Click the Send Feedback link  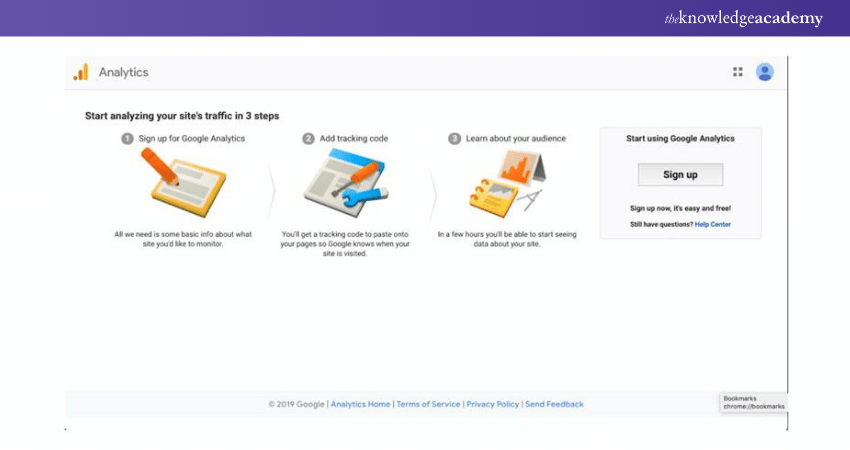pyautogui.click(x=554, y=404)
